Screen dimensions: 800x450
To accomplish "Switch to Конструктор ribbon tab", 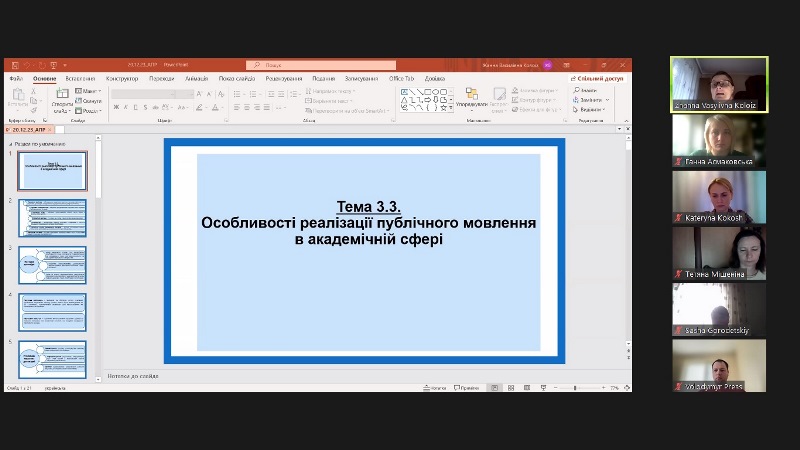I will click(x=122, y=79).
